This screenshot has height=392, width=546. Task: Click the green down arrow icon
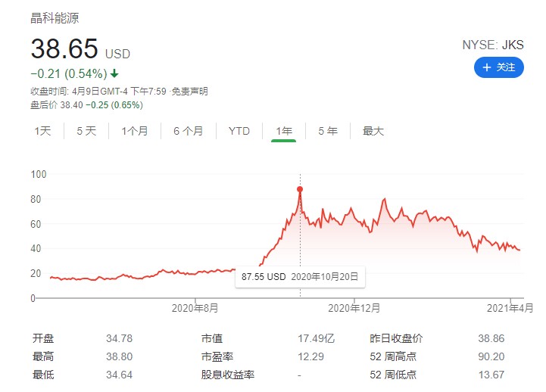pyautogui.click(x=114, y=73)
